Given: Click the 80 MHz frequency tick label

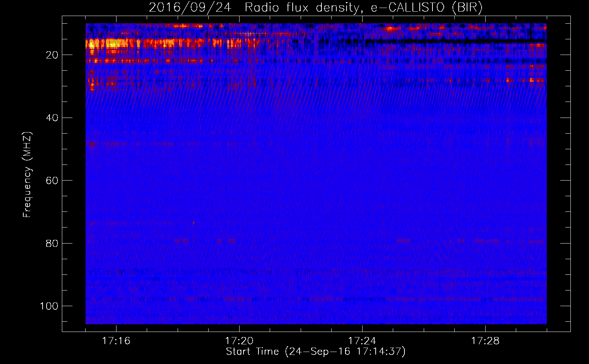Looking at the screenshot, I should coord(52,243).
